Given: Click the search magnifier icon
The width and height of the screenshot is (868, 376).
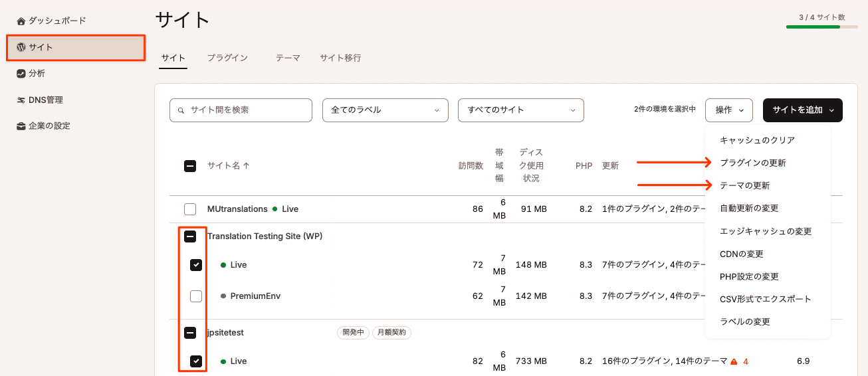Looking at the screenshot, I should 181,110.
